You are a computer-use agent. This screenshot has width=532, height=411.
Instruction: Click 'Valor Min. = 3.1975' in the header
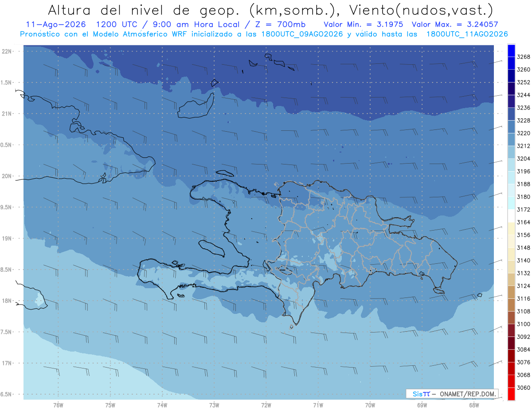pos(363,25)
